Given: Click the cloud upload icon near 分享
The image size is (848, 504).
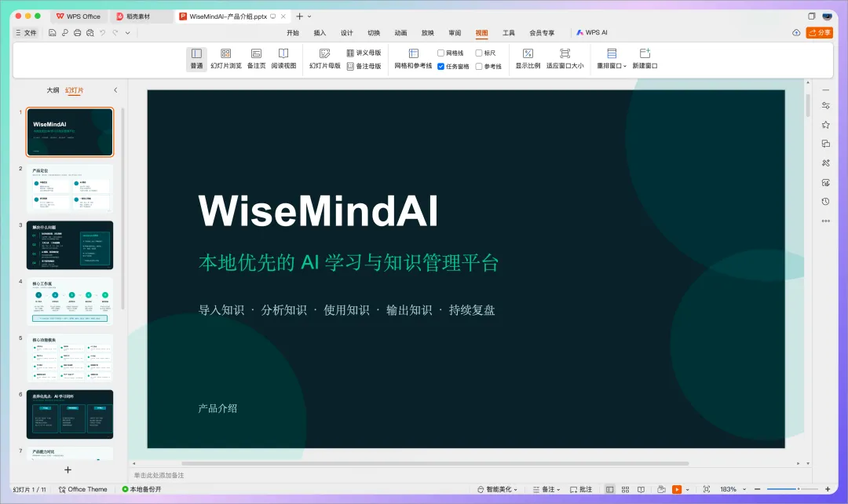Looking at the screenshot, I should (x=796, y=33).
